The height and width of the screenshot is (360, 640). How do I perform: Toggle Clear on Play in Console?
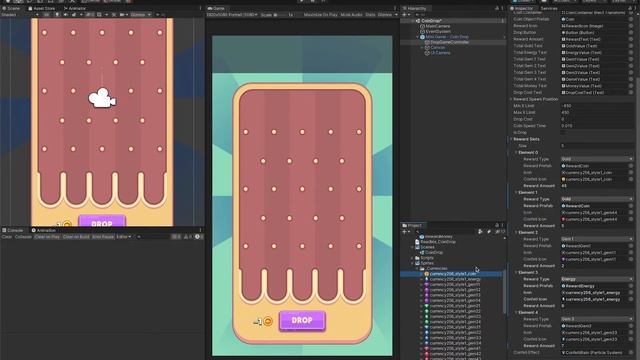pyautogui.click(x=47, y=237)
